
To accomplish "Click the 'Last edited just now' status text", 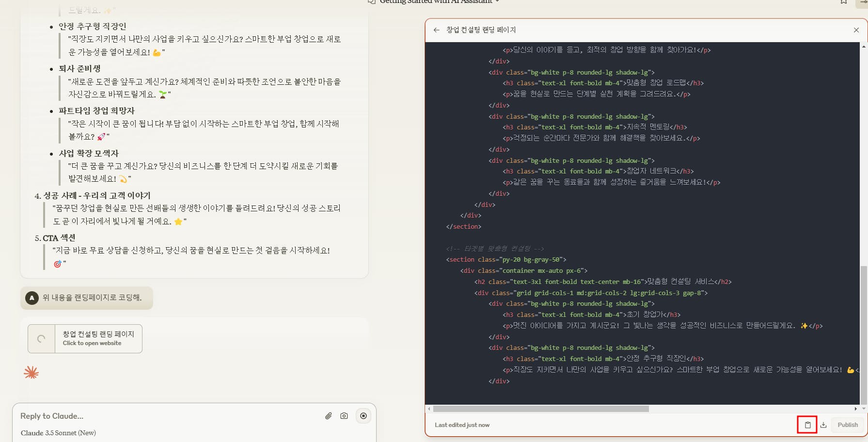I will (462, 425).
